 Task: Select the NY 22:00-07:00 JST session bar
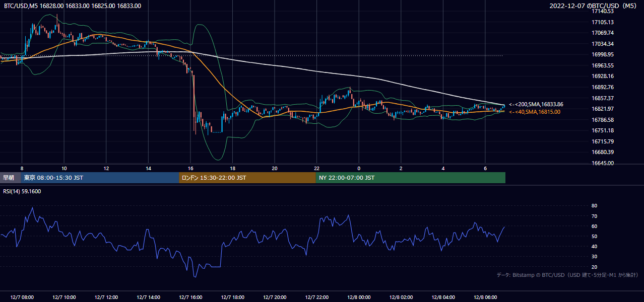pos(411,178)
